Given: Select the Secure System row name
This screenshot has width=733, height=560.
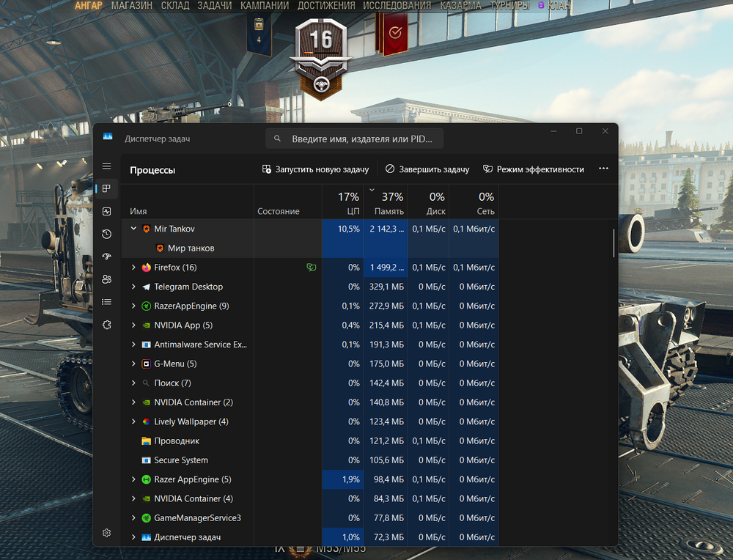Looking at the screenshot, I should point(181,460).
